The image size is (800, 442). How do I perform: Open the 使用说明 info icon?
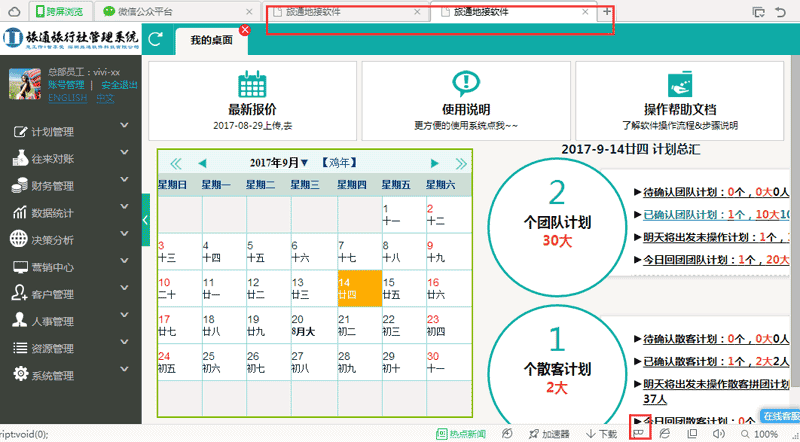(466, 84)
